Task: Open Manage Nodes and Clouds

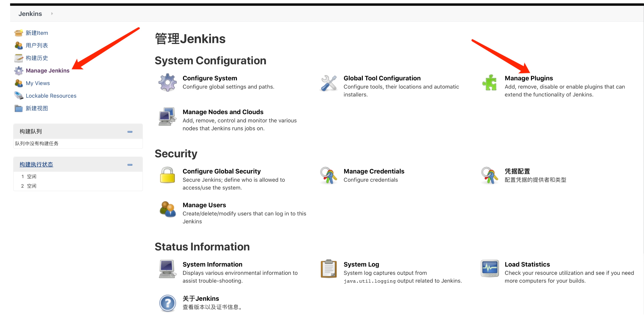Action: (x=223, y=112)
